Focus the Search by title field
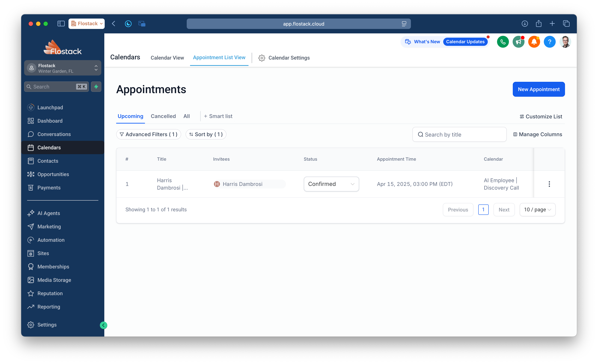 pos(459,134)
